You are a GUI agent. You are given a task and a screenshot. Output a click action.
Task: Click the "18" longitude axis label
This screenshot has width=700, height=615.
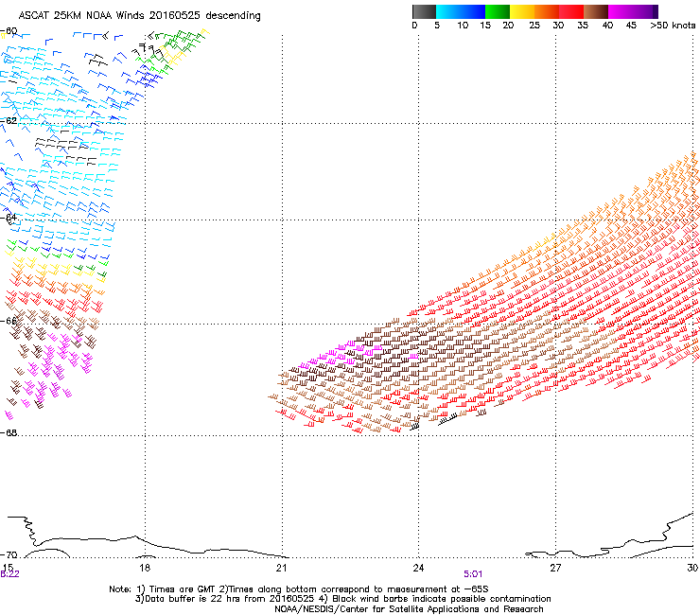coord(145,568)
